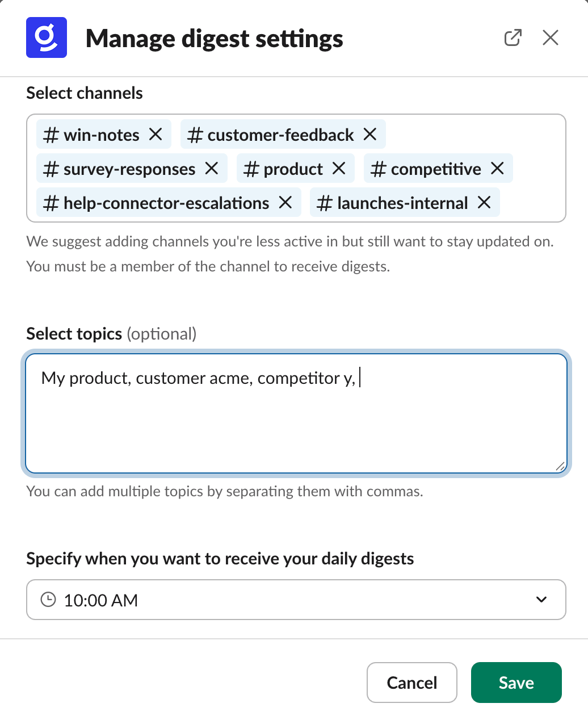Screen dimensions: 588x720
Task: Remove the survey-responses channel chip
Action: pyautogui.click(x=212, y=169)
